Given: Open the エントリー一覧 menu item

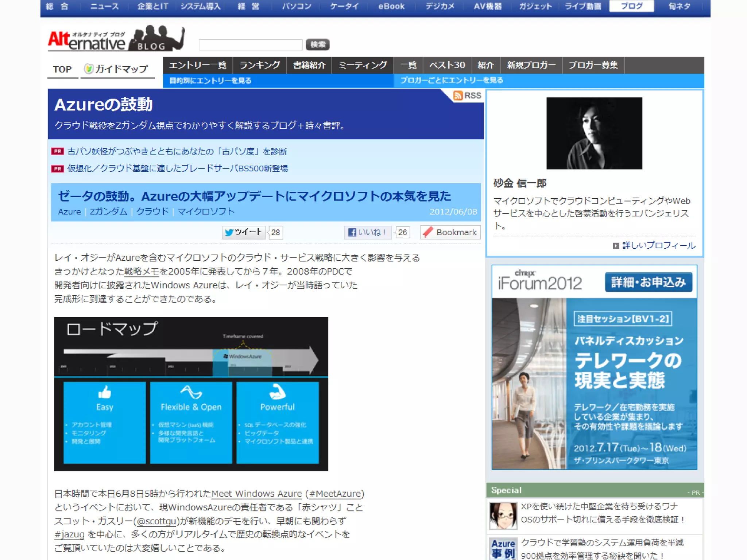Looking at the screenshot, I should pyautogui.click(x=198, y=65).
